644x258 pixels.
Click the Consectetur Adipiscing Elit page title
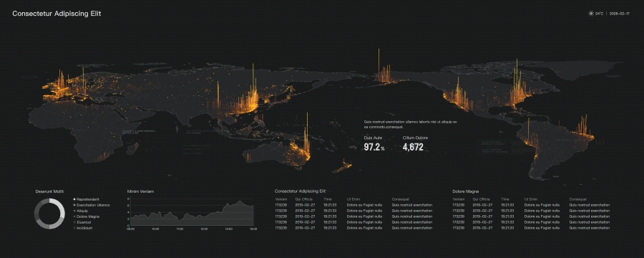click(57, 14)
